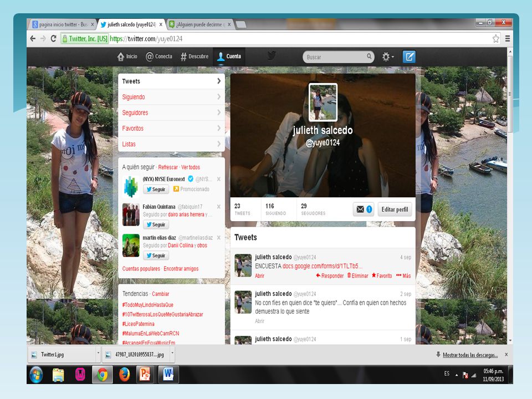The image size is (532, 399).
Task: Open Favoritos in the sidebar
Action: click(171, 128)
